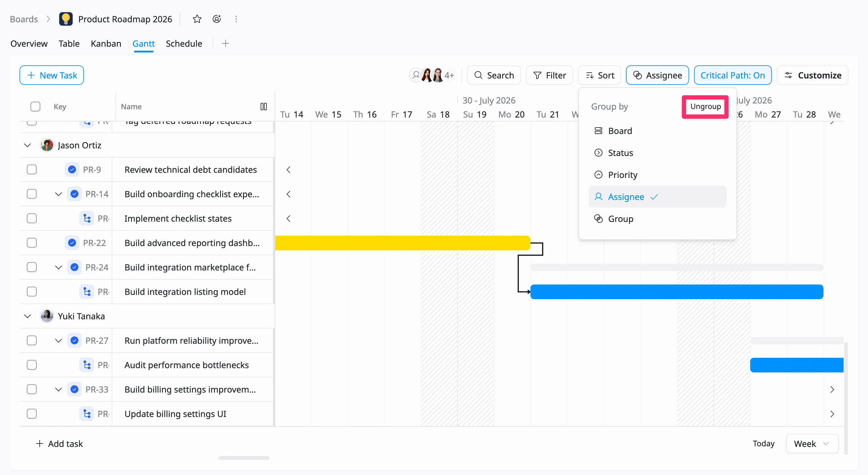Collapse subtasks of PR-24
The image size is (868, 475).
coord(59,267)
